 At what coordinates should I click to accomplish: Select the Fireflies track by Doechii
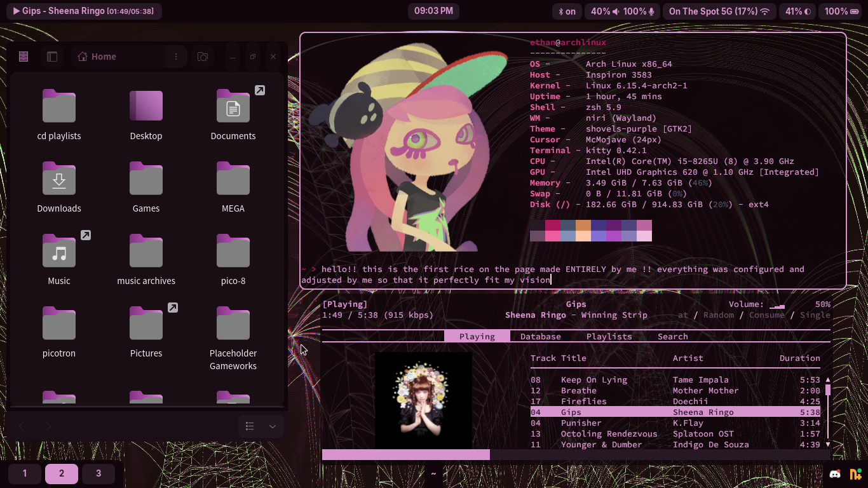(x=675, y=402)
